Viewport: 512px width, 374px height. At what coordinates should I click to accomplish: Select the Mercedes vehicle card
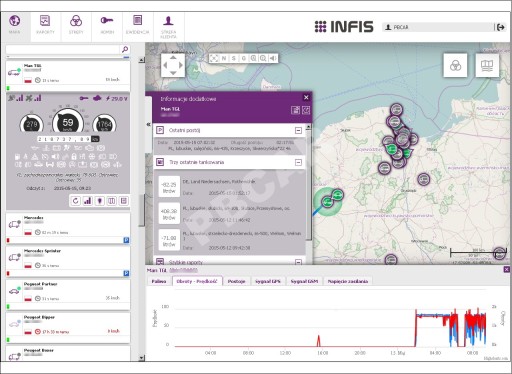[68, 228]
